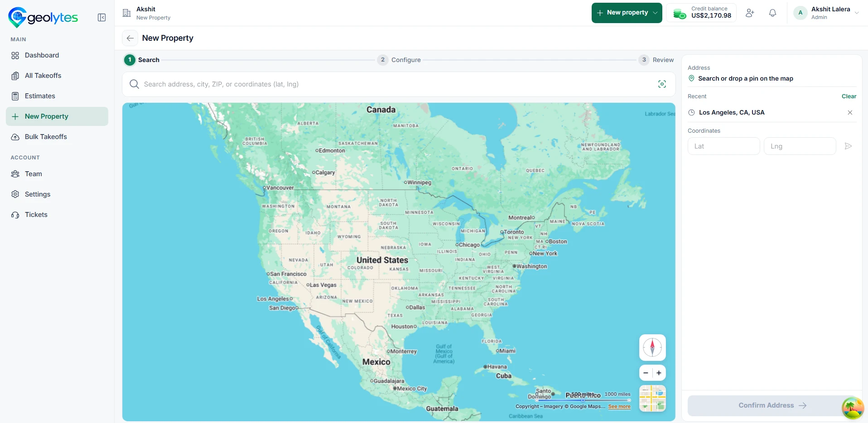Focus the address search field
Screen dimensions: 868x423
pyautogui.click(x=399, y=84)
